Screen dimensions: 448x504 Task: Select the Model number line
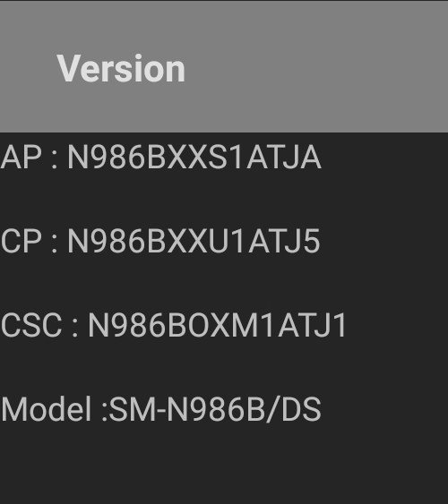161,409
